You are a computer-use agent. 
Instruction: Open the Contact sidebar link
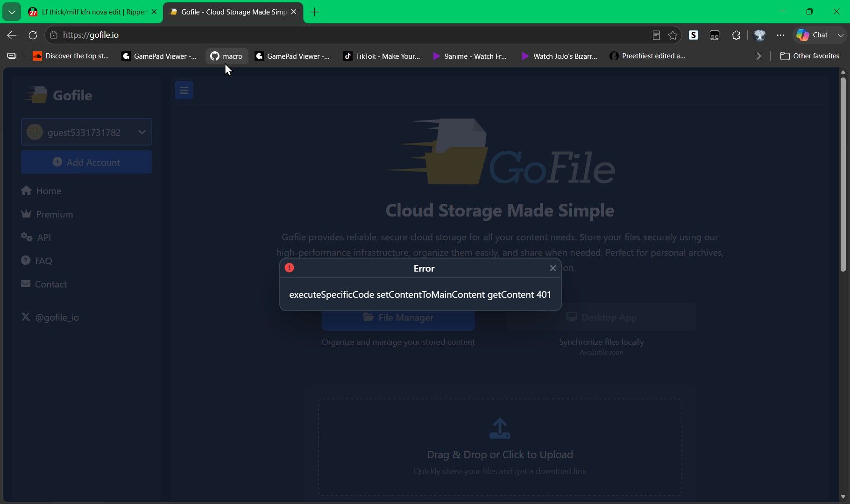coord(44,284)
